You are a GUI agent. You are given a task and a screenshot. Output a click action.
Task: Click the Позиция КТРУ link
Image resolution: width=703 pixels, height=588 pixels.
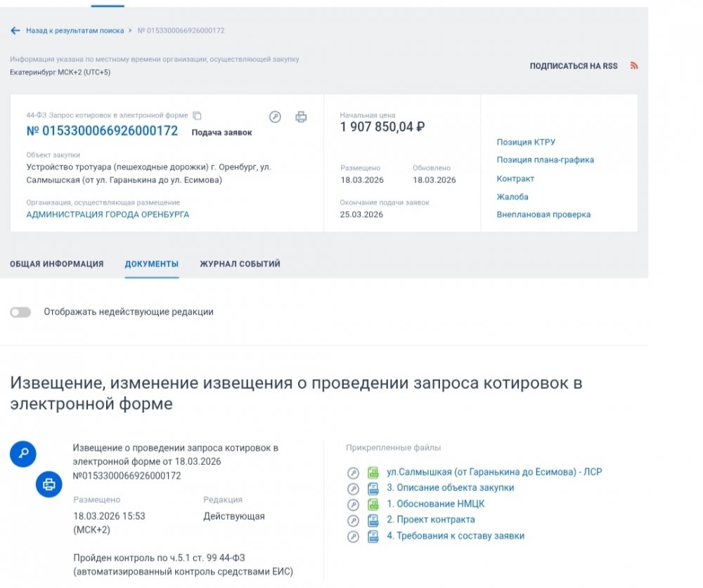526,142
